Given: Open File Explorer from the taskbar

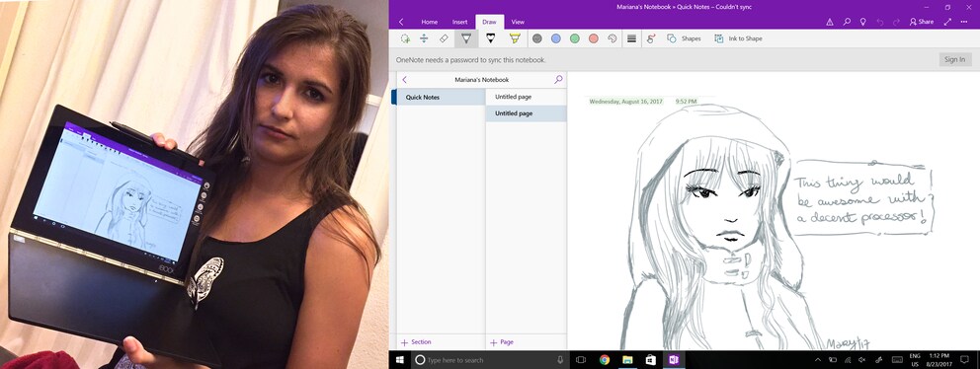Looking at the screenshot, I should 627,360.
